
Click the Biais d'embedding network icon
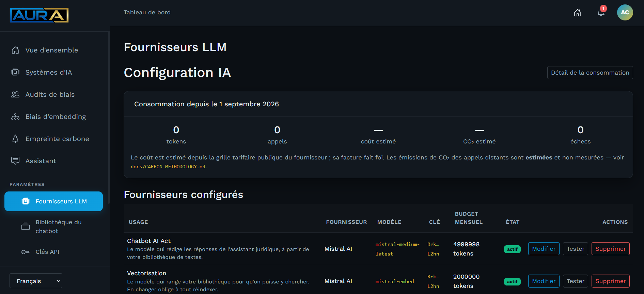(x=15, y=117)
